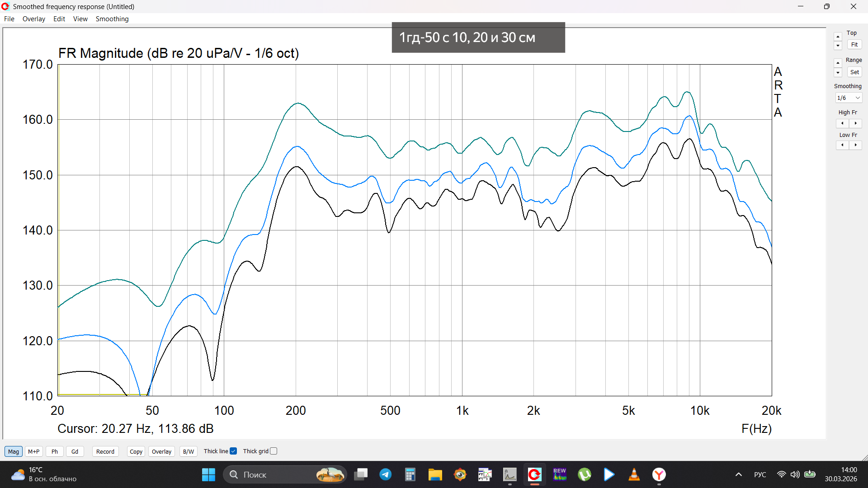Expand the Smoothing 1/6 dropdown

tap(849, 98)
